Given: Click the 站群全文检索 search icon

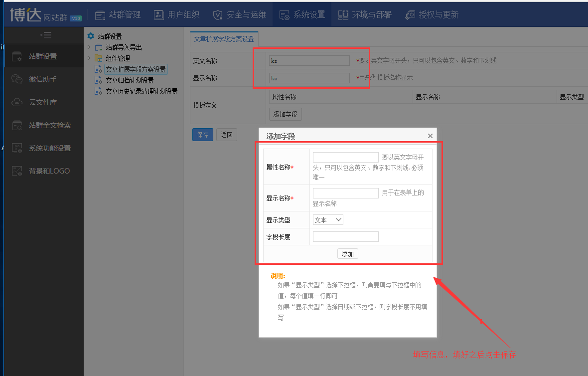Looking at the screenshot, I should coord(17,125).
